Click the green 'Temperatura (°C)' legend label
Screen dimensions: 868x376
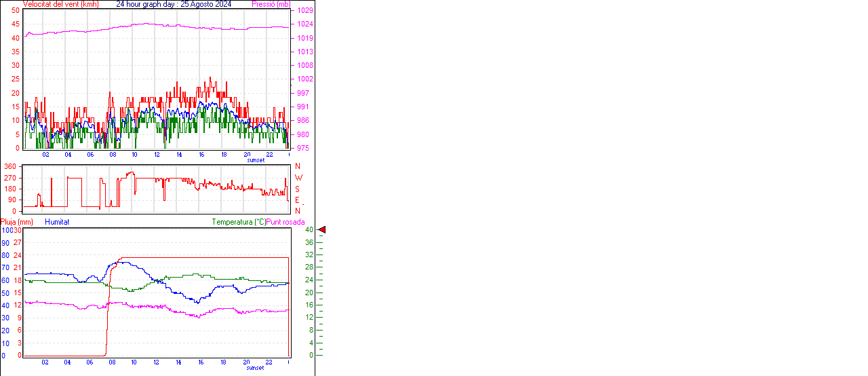click(239, 222)
